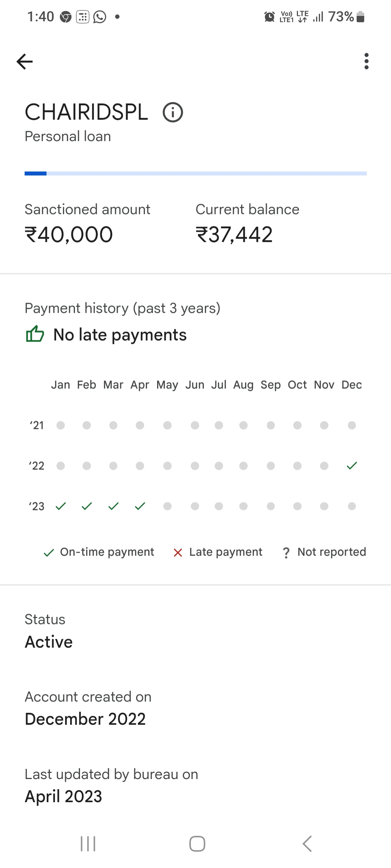This screenshot has width=391, height=868.
Task: Tap the green thumbs-up icon
Action: (35, 334)
